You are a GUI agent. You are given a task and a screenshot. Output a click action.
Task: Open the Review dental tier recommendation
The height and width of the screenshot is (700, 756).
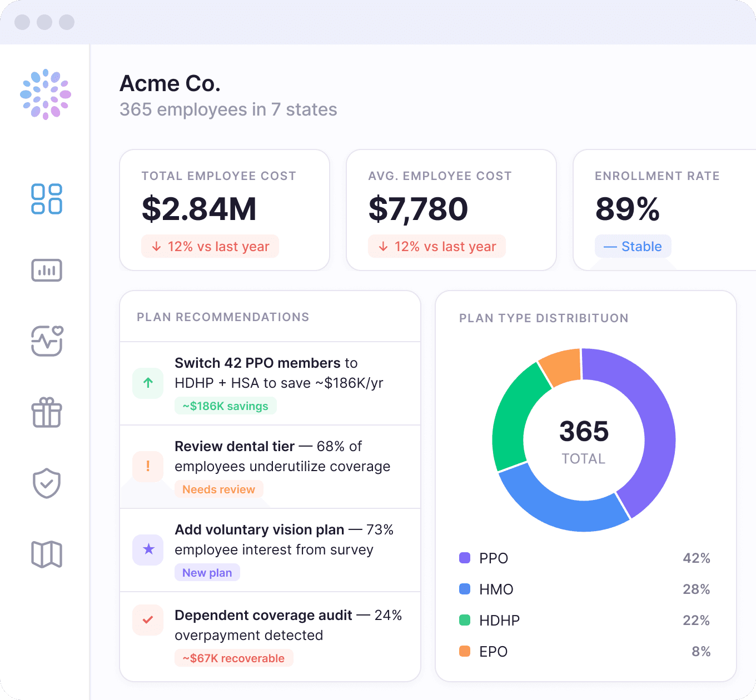coord(270,467)
